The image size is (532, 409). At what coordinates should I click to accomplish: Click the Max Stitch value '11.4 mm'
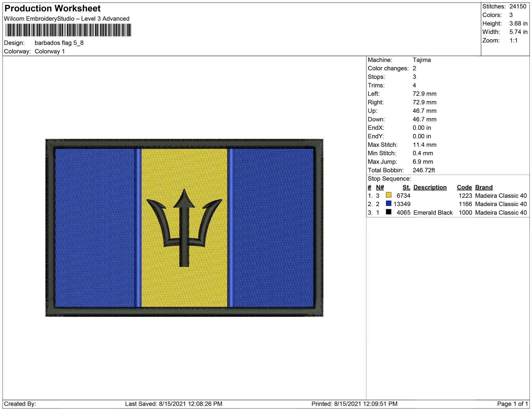pos(425,145)
